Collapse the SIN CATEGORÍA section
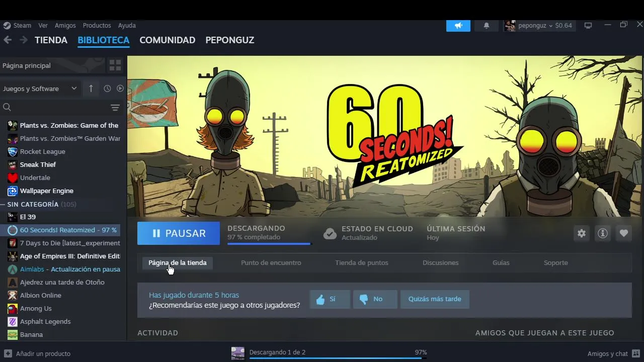644x362 pixels. (x=33, y=204)
